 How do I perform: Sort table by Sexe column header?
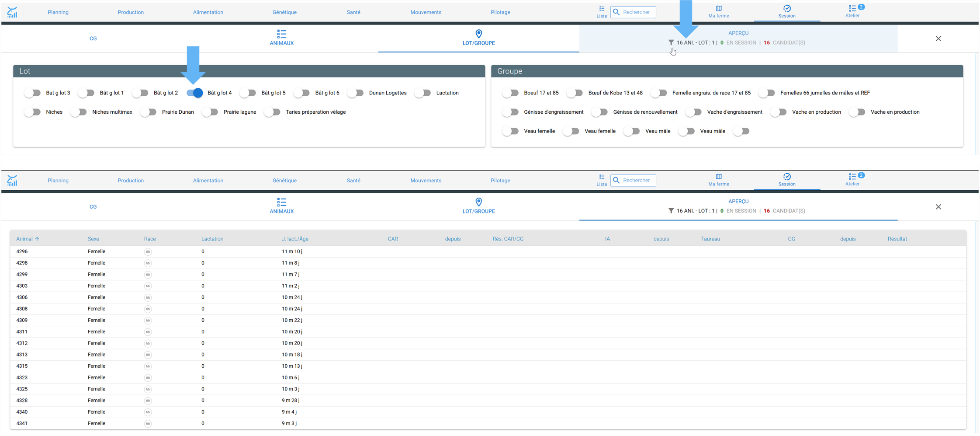click(93, 239)
